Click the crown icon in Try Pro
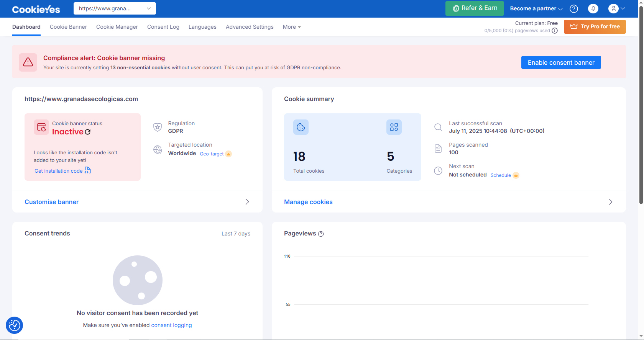 (574, 26)
